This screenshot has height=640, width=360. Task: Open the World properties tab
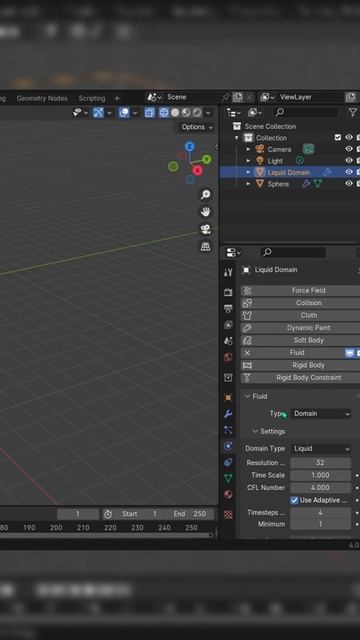(228, 358)
